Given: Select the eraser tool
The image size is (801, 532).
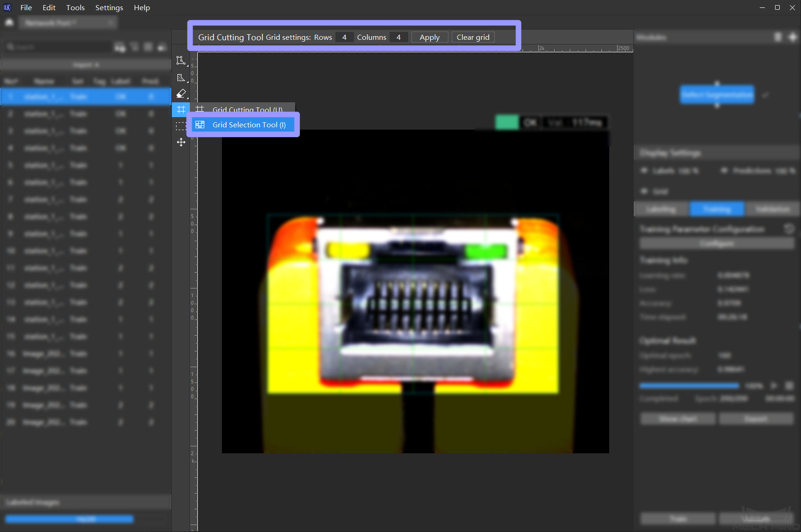Looking at the screenshot, I should 181,94.
